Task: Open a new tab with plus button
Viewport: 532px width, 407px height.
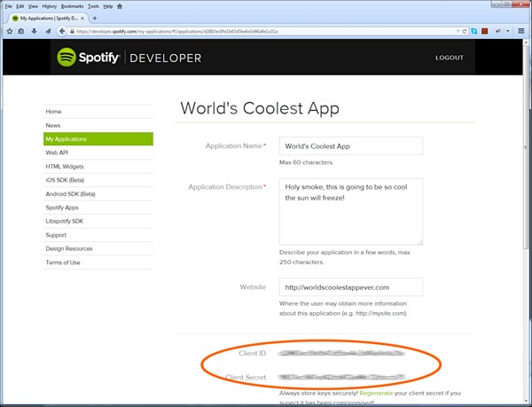Action: (x=95, y=19)
